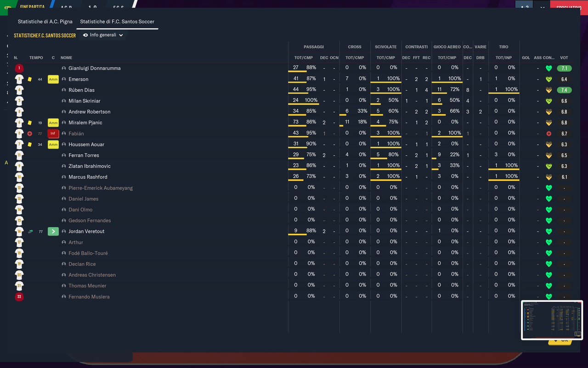Click the yellow card icon in Emerson's row
The image size is (588, 368).
[x=30, y=79]
